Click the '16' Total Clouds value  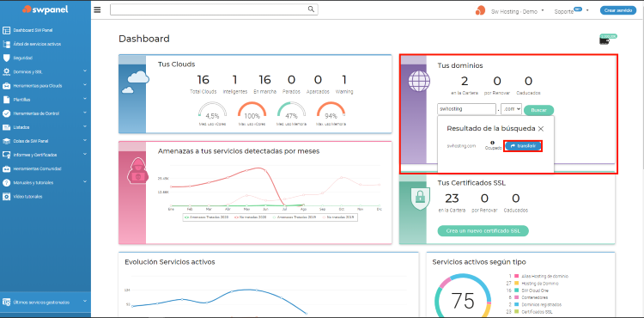(x=203, y=80)
